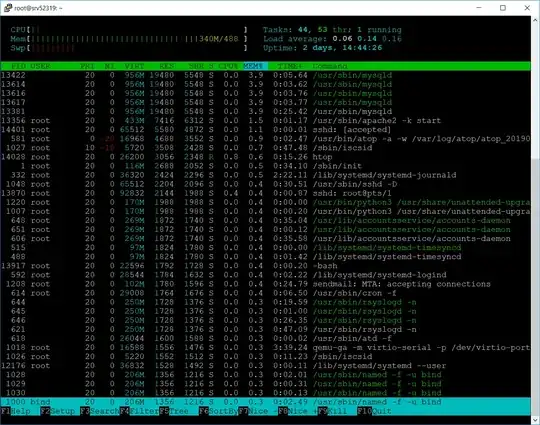Maximize the PuTTY terminal window
This screenshot has width=540, height=425.
click(x=503, y=8)
